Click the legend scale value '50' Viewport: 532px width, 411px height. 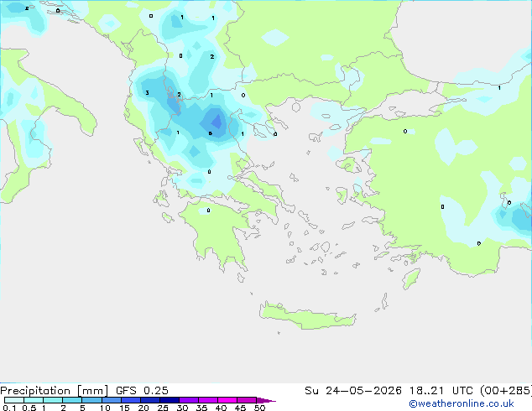[260, 408]
